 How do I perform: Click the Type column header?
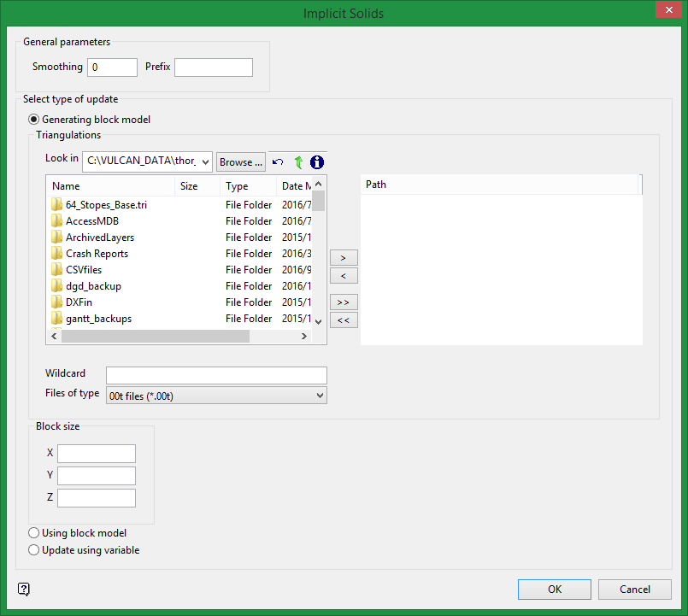pyautogui.click(x=248, y=185)
